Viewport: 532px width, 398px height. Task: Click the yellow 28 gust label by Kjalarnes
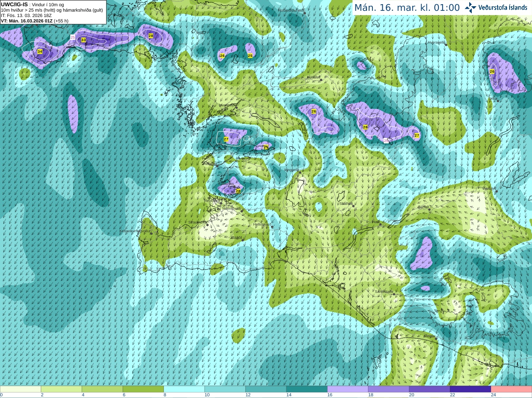point(238,191)
